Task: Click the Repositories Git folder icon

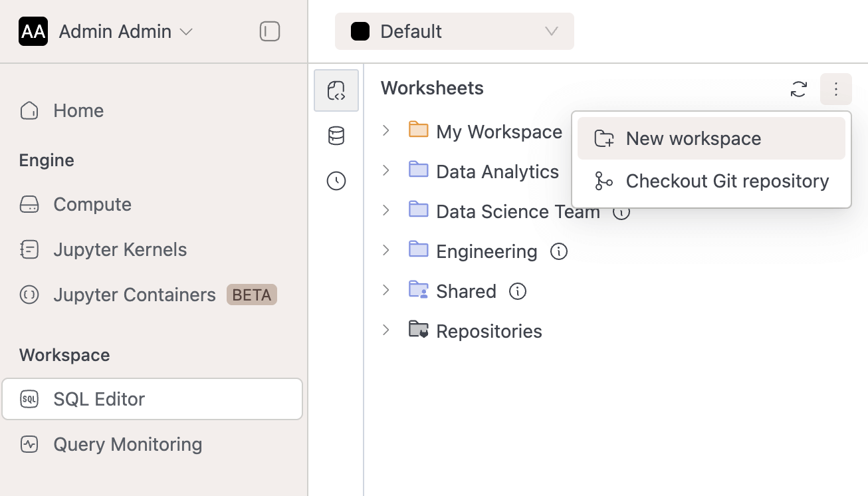Action: click(x=419, y=329)
